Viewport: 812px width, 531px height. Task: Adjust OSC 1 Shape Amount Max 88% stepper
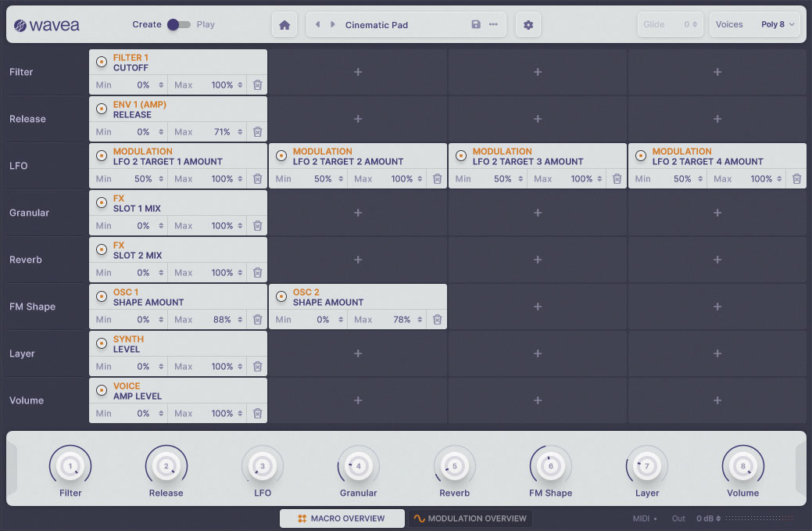point(240,320)
